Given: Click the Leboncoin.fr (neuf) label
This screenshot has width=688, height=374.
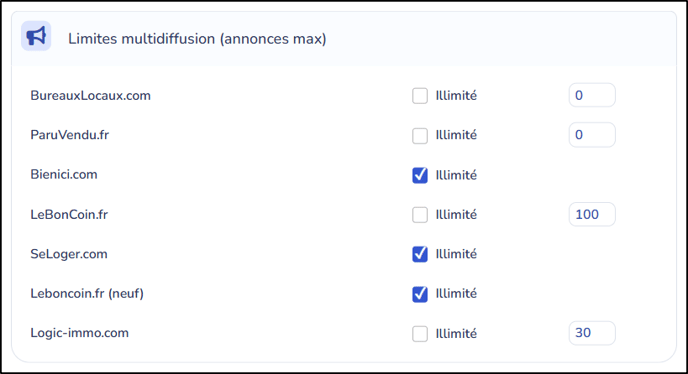Looking at the screenshot, I should [x=87, y=293].
